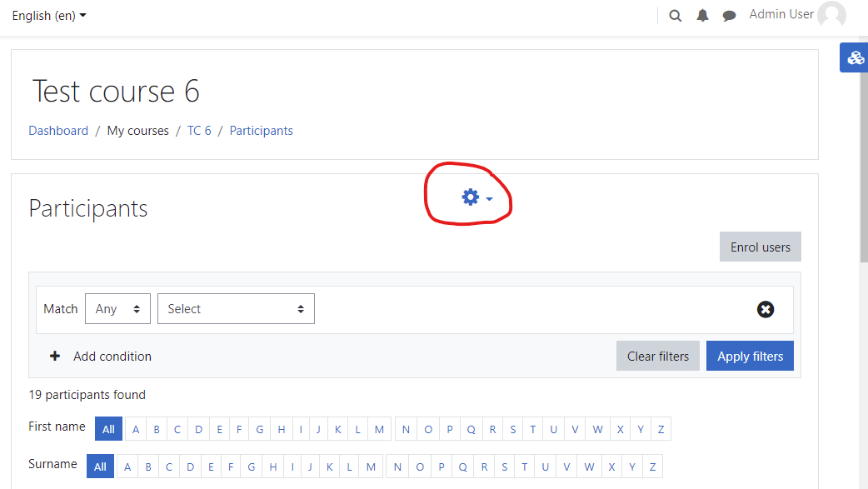Click the Clear filters button

pyautogui.click(x=657, y=356)
